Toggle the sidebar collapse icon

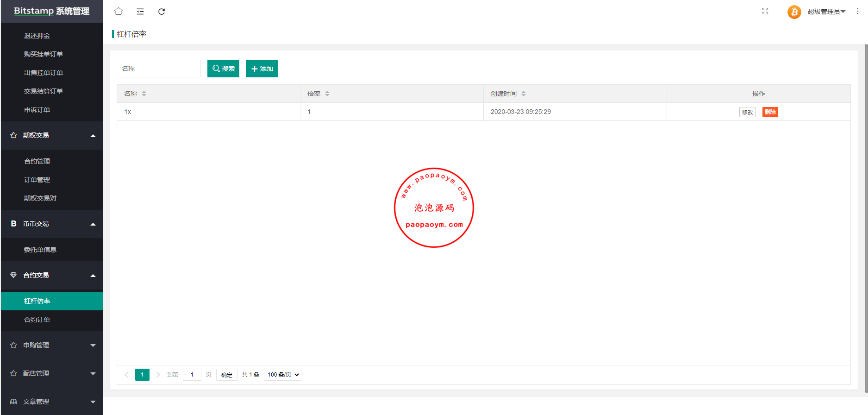[140, 12]
